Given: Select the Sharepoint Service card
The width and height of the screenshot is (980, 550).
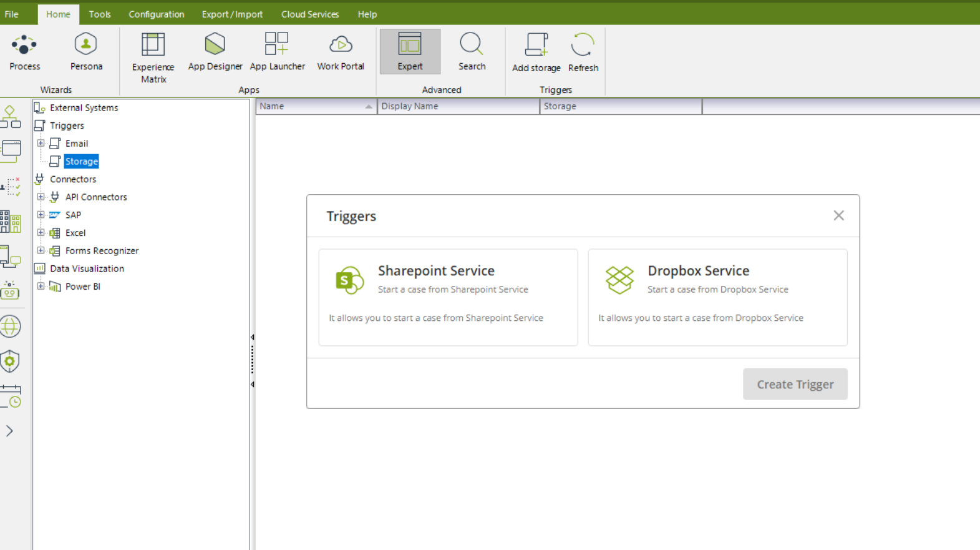Looking at the screenshot, I should point(448,297).
